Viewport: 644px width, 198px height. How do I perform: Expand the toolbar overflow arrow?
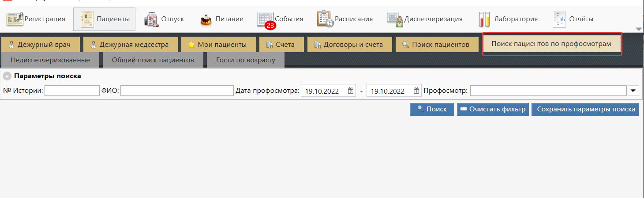pyautogui.click(x=639, y=29)
